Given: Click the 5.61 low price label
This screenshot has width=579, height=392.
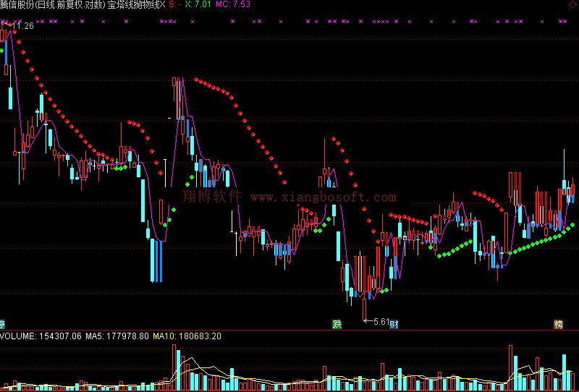Looking at the screenshot, I should (381, 320).
